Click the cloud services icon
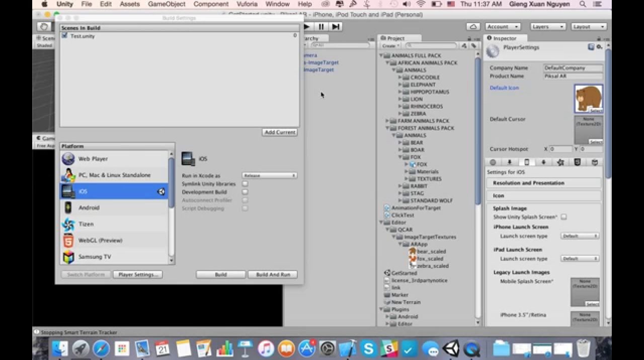Screen dimensions: 644x360 pyautogui.click(x=473, y=27)
